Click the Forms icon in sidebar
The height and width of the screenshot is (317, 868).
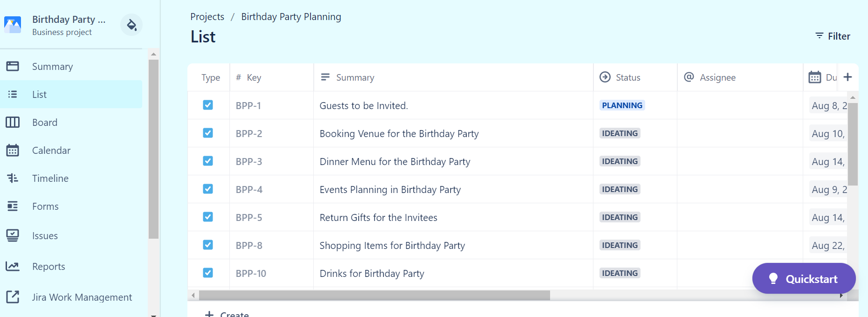pos(13,206)
